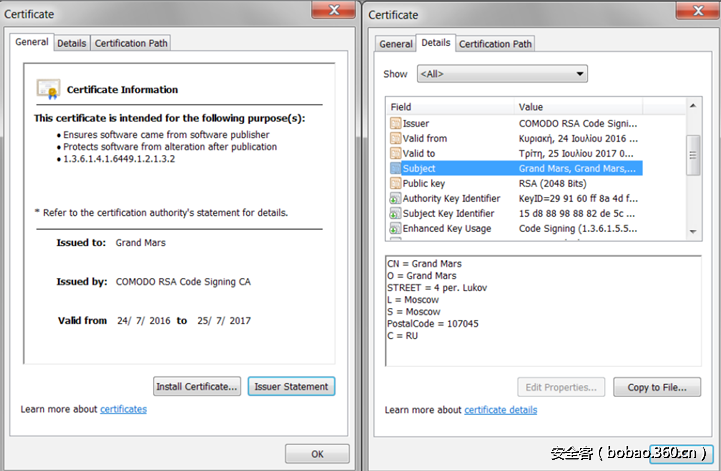The image size is (721, 471).
Task: Follow the 'certificate details' help link
Action: 500,410
